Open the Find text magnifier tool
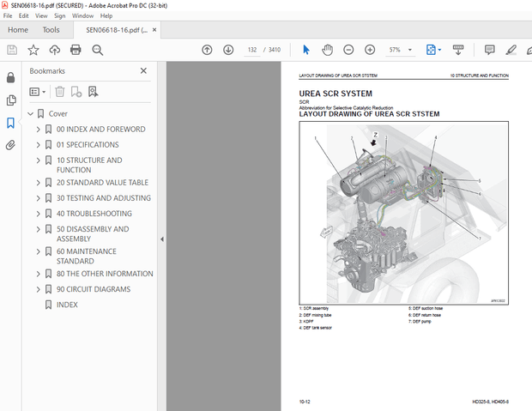 (97, 50)
